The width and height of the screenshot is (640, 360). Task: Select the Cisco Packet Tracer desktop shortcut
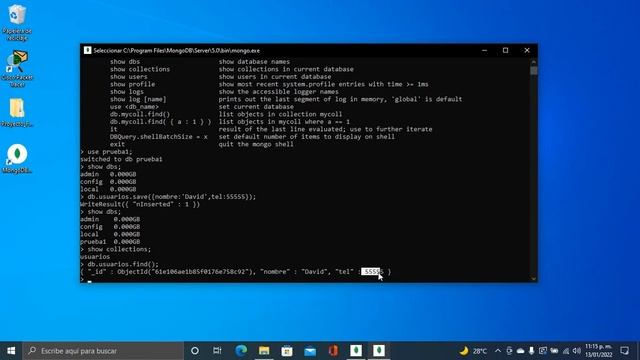(17, 69)
